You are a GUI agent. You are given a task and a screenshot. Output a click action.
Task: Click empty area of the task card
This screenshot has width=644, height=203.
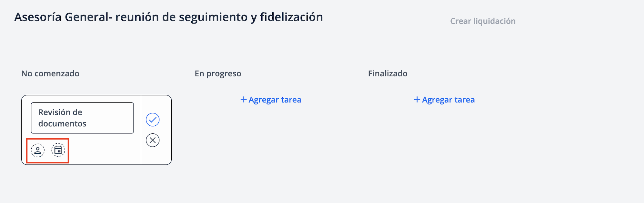(x=103, y=150)
